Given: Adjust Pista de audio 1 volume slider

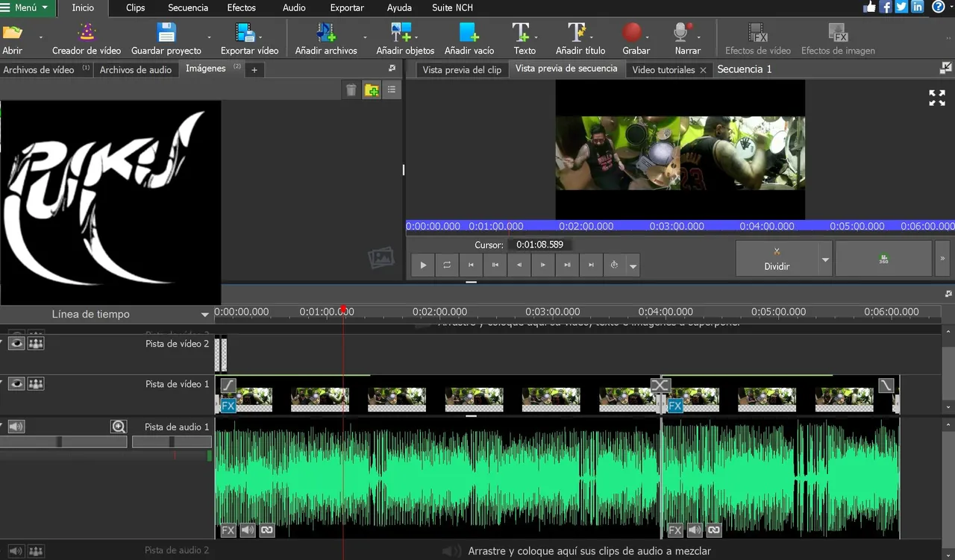Looking at the screenshot, I should [63, 441].
